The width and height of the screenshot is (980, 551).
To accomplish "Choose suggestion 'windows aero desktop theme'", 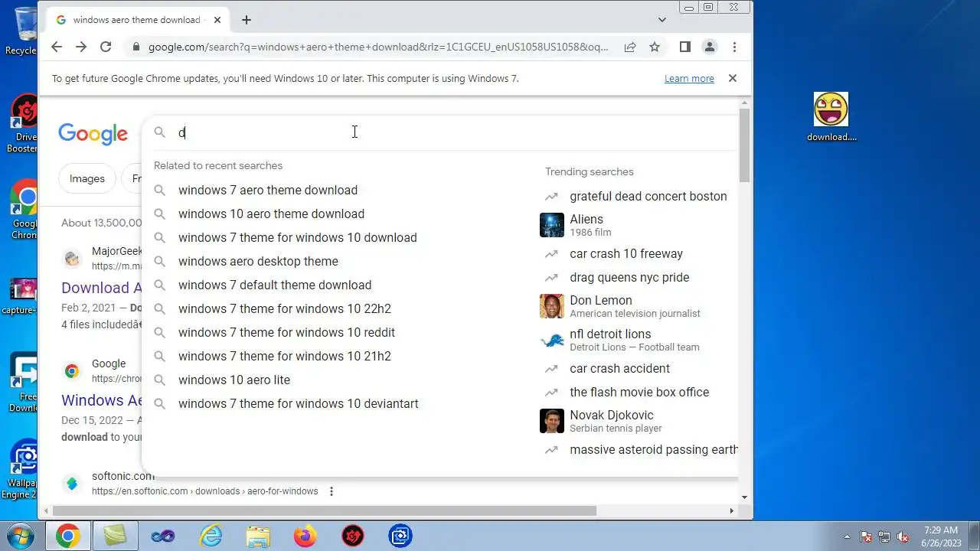I will click(x=258, y=261).
